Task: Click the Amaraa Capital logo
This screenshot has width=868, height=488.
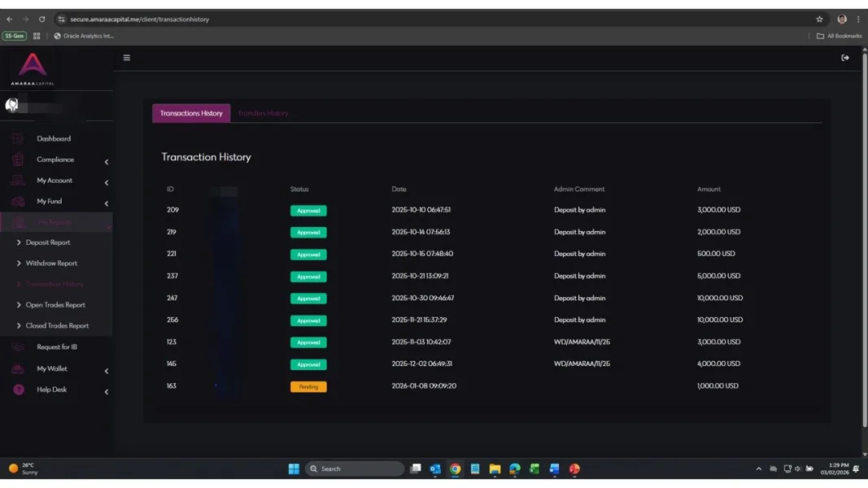Action: point(33,68)
